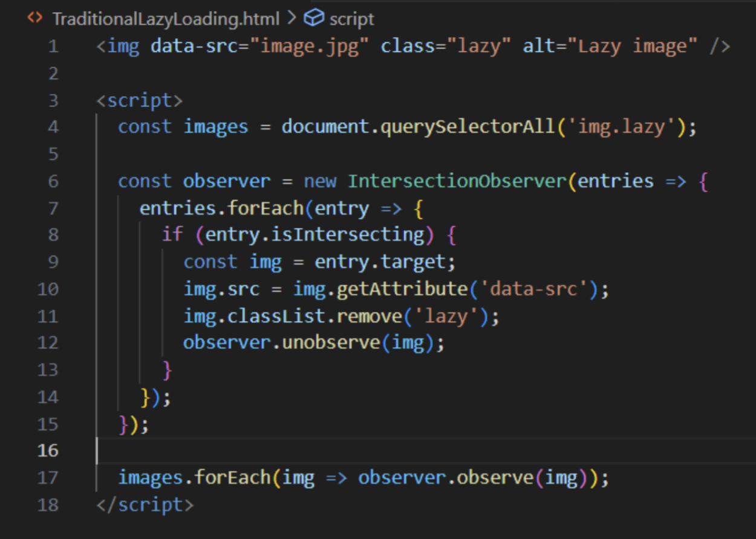Click 'images.forEach' on line 17

point(194,477)
